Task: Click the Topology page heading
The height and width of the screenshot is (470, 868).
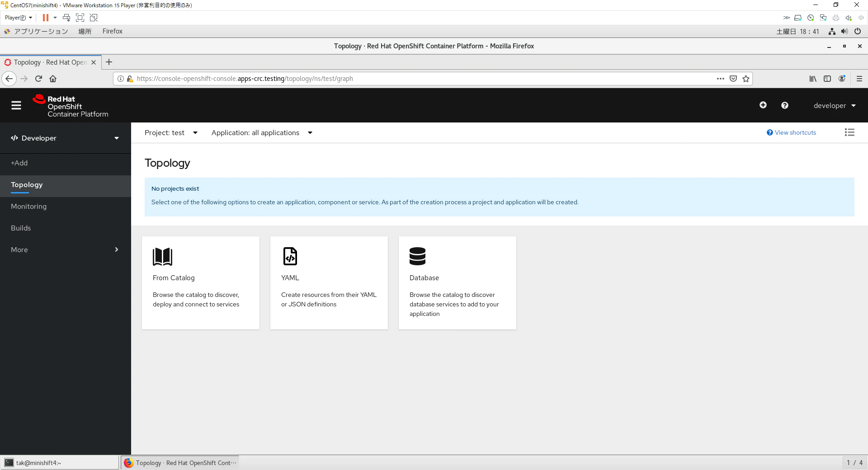Action: 167,163
